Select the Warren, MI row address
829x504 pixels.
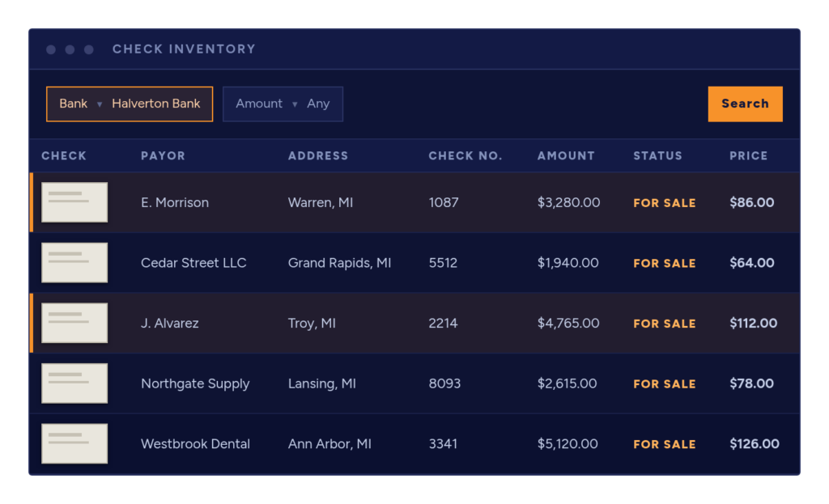pyautogui.click(x=321, y=202)
